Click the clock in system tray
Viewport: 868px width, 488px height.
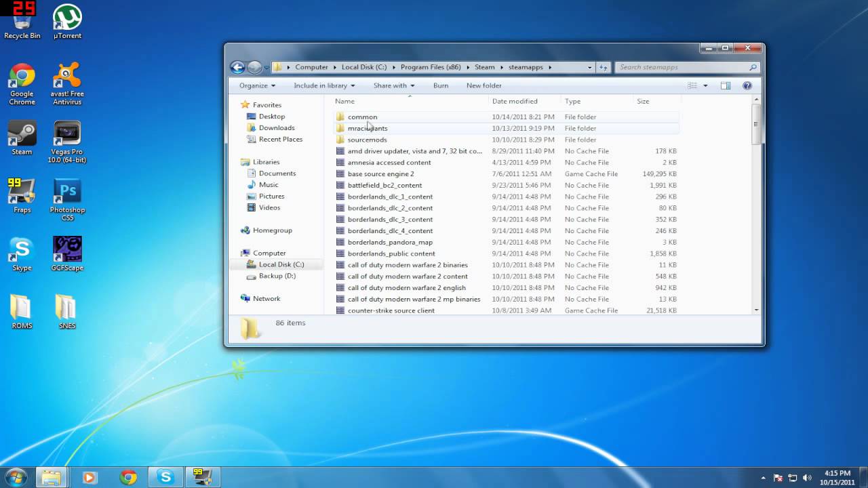[837, 478]
